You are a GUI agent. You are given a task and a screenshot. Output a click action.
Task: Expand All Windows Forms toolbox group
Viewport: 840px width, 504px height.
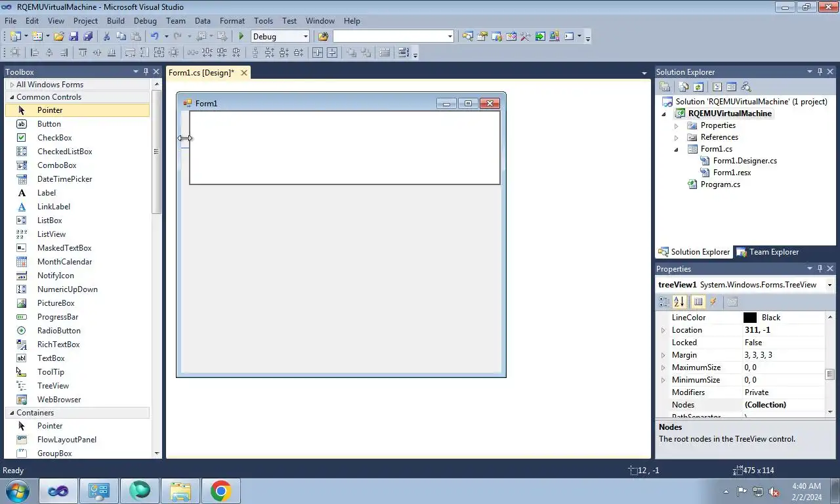[x=11, y=85]
